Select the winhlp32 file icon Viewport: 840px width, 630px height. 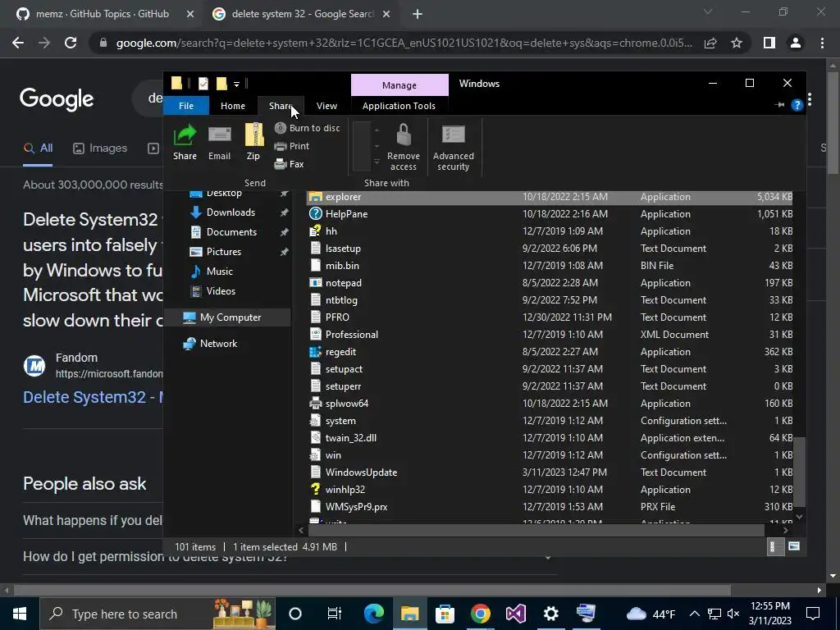pos(316,490)
